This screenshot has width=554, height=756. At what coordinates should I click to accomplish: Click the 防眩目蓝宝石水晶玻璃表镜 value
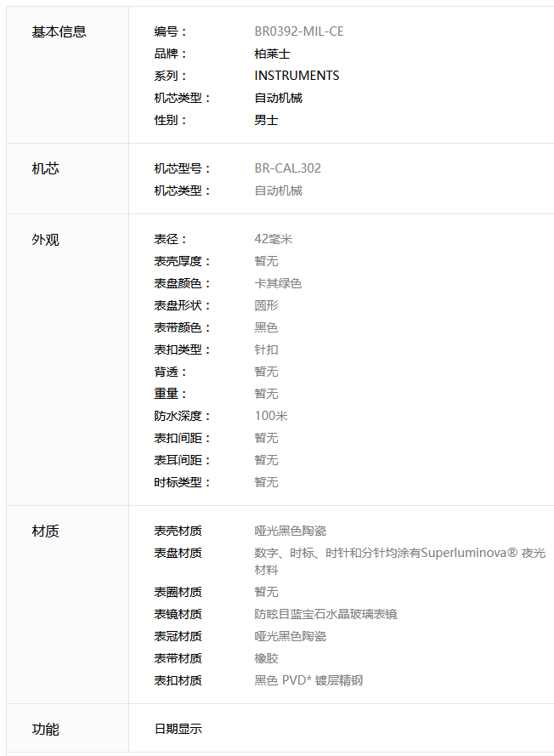[x=326, y=614]
